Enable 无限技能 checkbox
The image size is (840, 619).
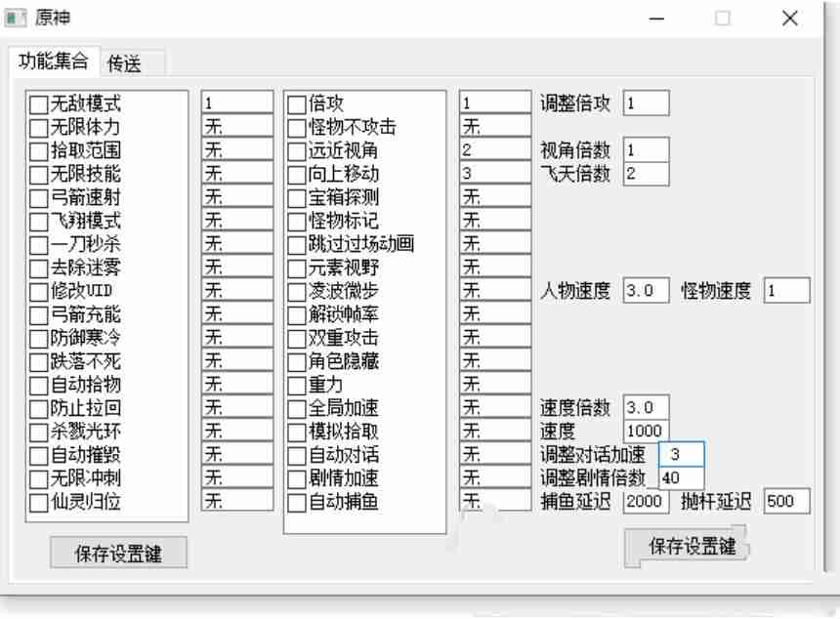38,174
